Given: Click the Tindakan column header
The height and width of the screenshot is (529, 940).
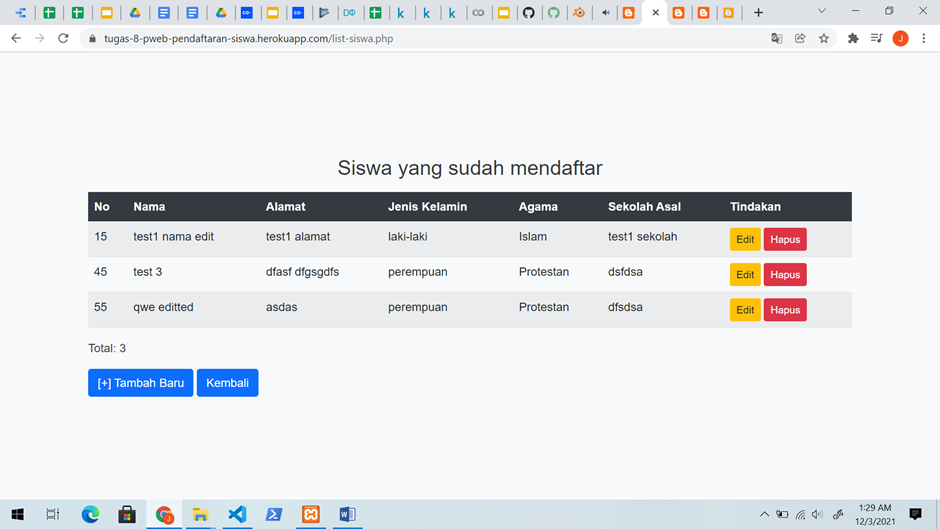Looking at the screenshot, I should [755, 207].
